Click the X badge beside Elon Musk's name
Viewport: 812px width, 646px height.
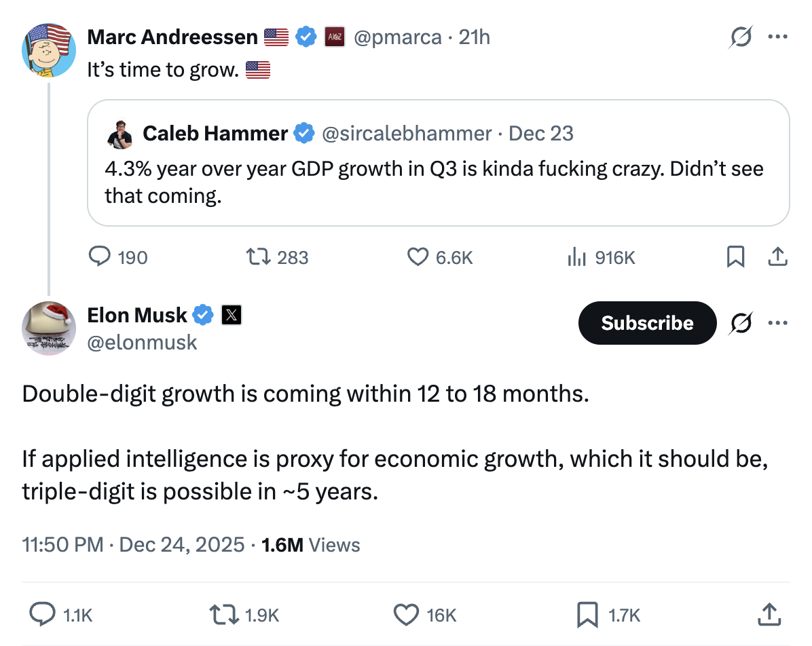click(231, 314)
